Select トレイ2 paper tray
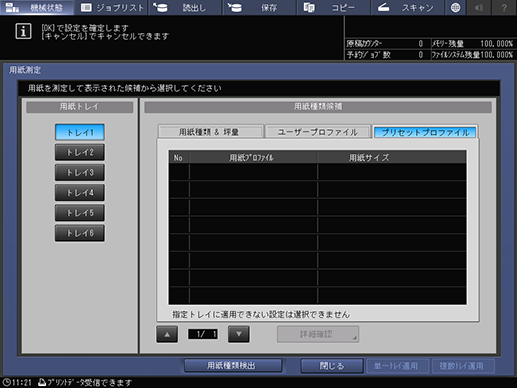 80,152
